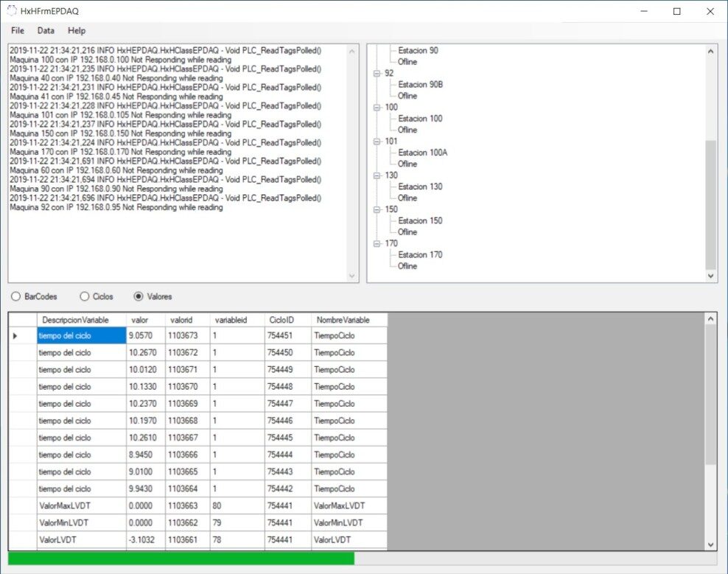Select the BarCodes radio button

click(34, 296)
